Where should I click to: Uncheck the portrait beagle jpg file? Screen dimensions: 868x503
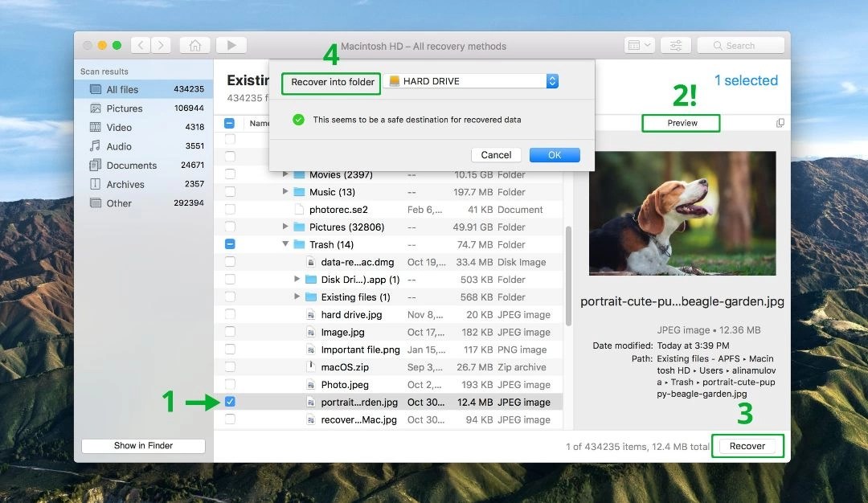(x=231, y=401)
